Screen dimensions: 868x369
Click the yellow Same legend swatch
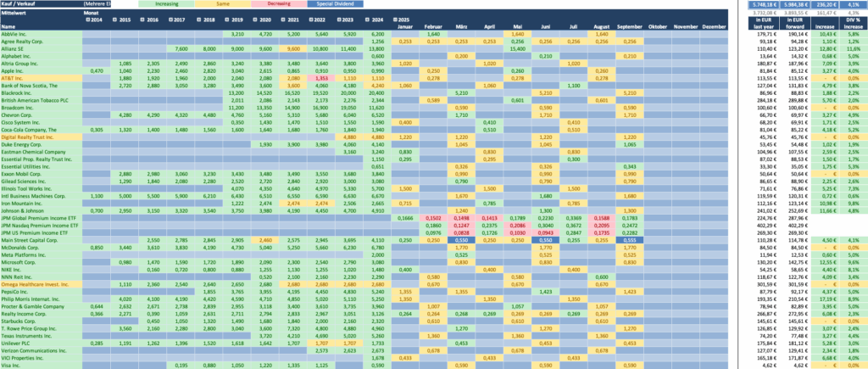[225, 4]
